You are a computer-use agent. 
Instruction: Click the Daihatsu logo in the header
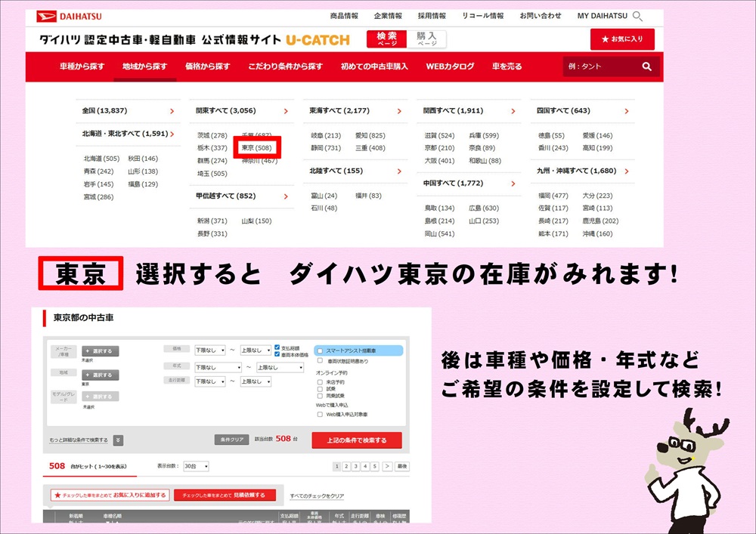(70, 16)
